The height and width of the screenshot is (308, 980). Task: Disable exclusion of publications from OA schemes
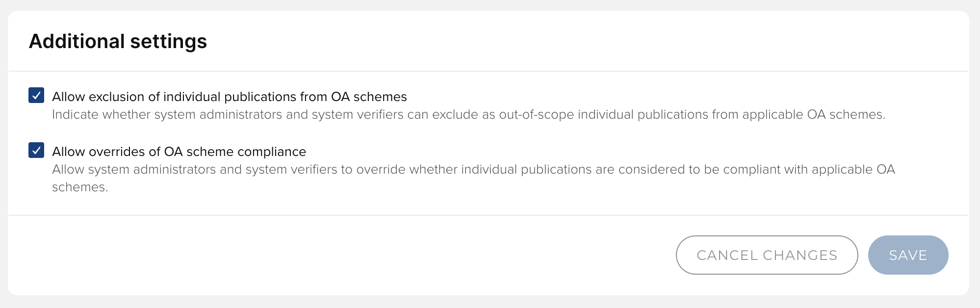[36, 95]
